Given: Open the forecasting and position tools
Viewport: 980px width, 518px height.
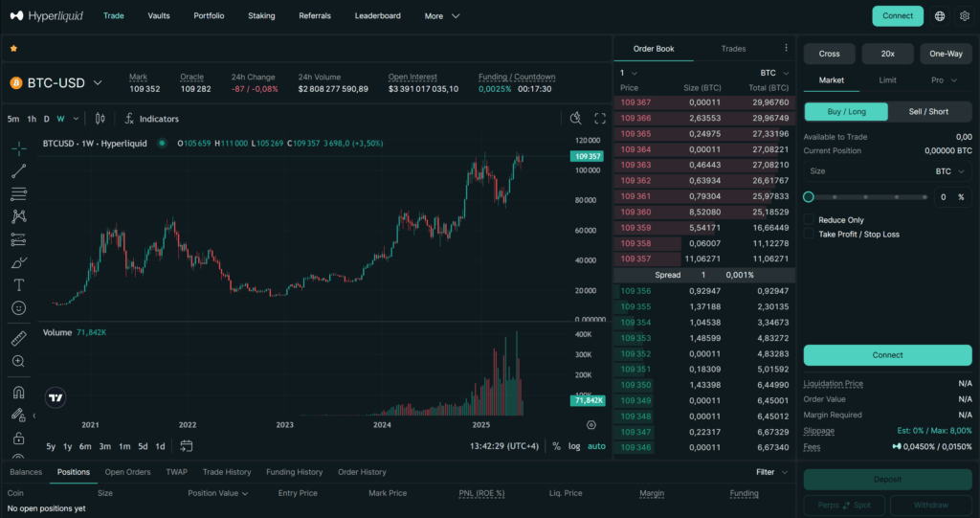Looking at the screenshot, I should tap(19, 239).
